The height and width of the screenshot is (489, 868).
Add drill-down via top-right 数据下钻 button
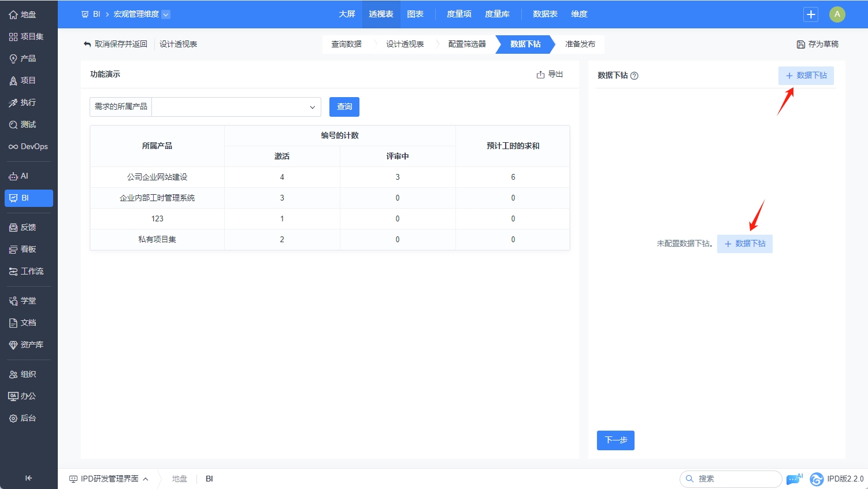806,76
